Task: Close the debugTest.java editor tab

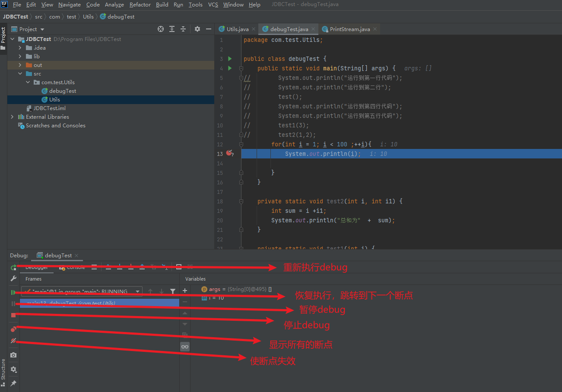Action: click(314, 29)
